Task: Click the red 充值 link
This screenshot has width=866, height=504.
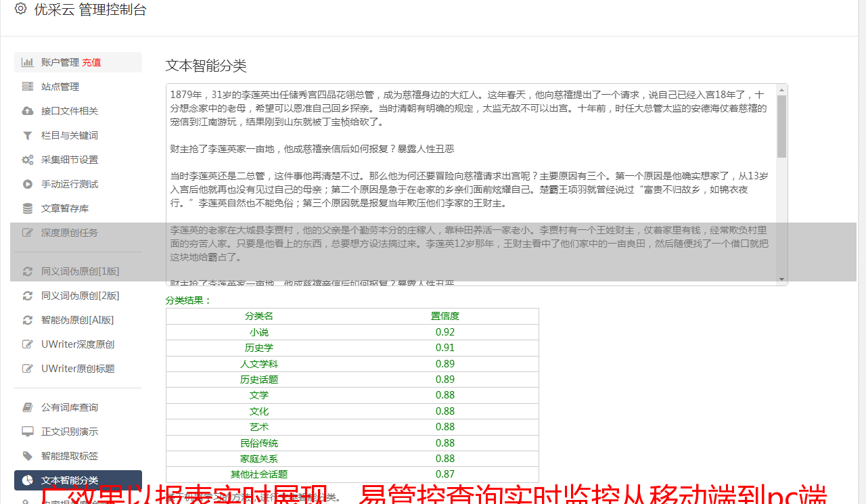Action: point(92,62)
